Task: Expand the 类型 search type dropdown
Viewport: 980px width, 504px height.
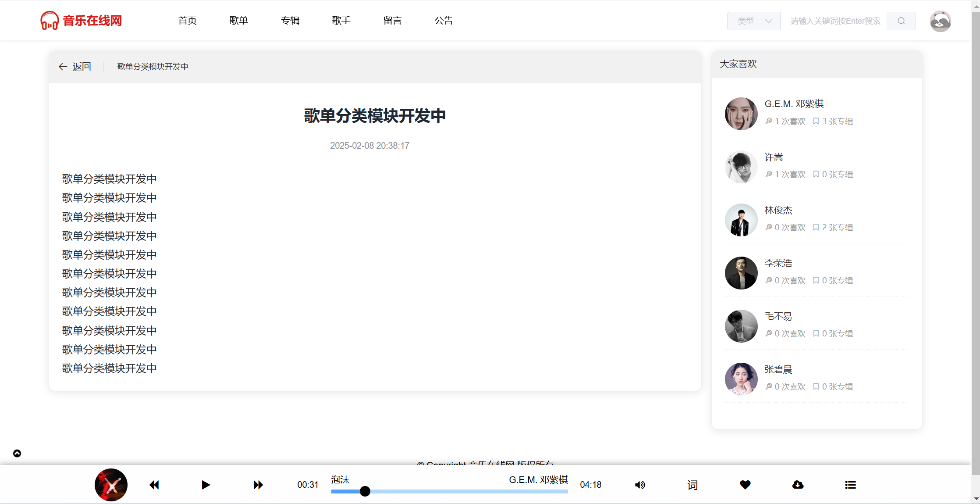Action: 754,21
